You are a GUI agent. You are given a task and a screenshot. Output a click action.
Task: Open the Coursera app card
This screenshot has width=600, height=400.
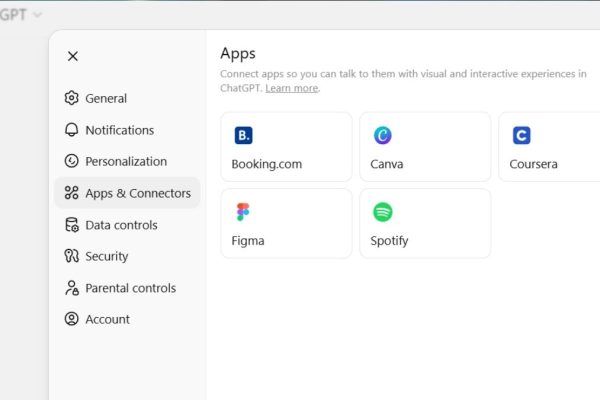548,147
